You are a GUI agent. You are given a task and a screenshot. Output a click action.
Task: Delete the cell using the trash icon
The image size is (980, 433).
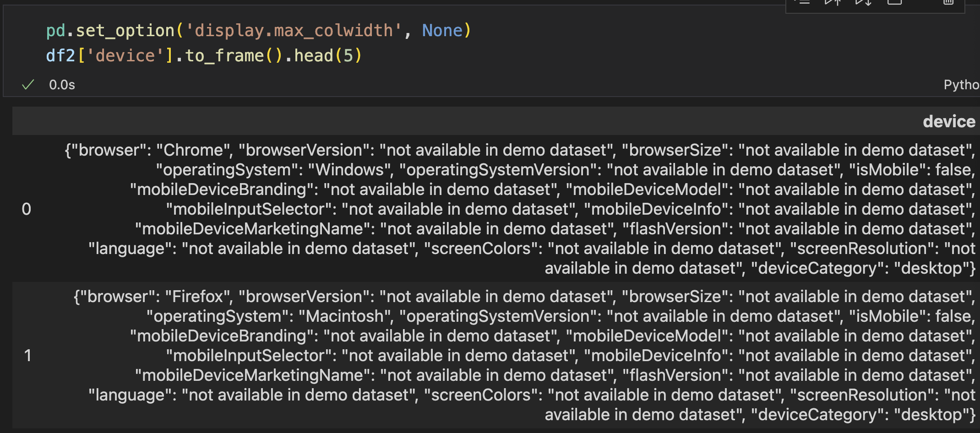click(x=948, y=2)
